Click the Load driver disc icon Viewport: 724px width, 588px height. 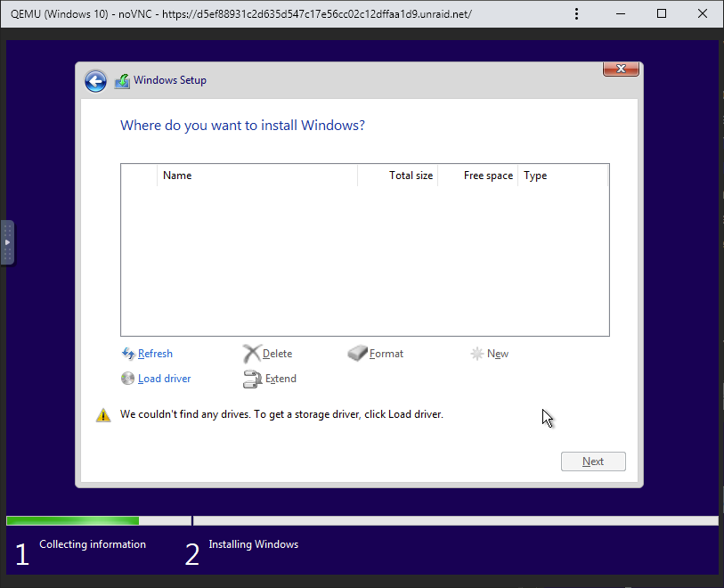point(127,379)
